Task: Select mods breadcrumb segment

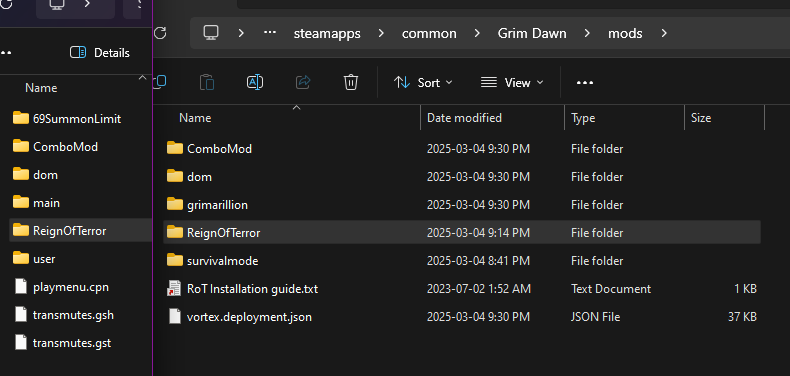Action: (625, 34)
